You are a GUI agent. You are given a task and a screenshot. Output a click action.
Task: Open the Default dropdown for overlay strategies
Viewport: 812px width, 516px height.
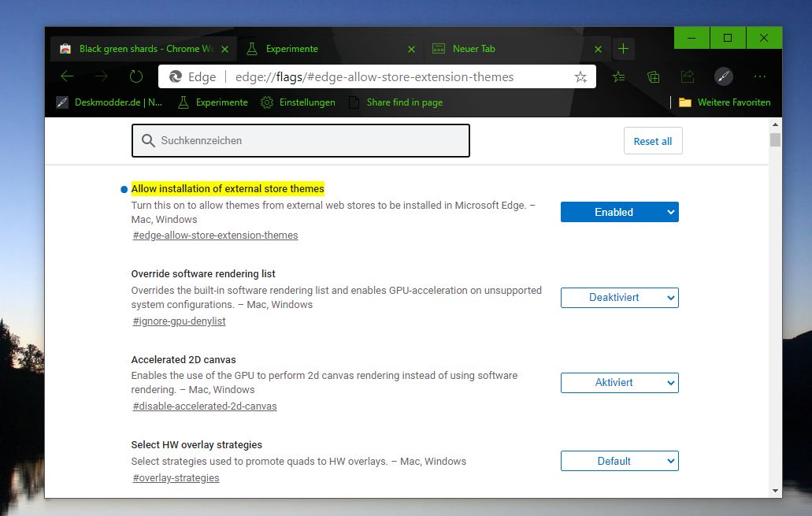[x=619, y=461]
